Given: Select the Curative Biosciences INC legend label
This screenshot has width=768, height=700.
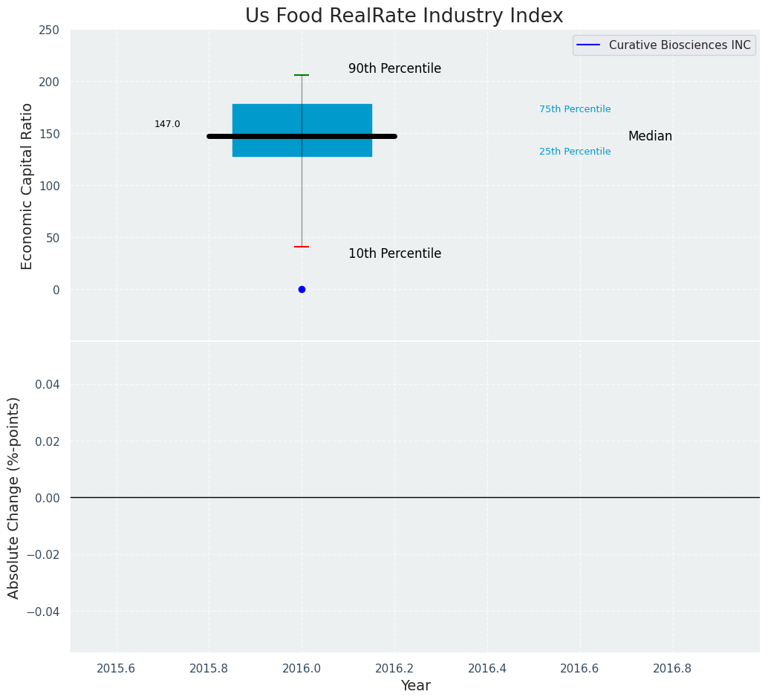Looking at the screenshot, I should pos(680,45).
